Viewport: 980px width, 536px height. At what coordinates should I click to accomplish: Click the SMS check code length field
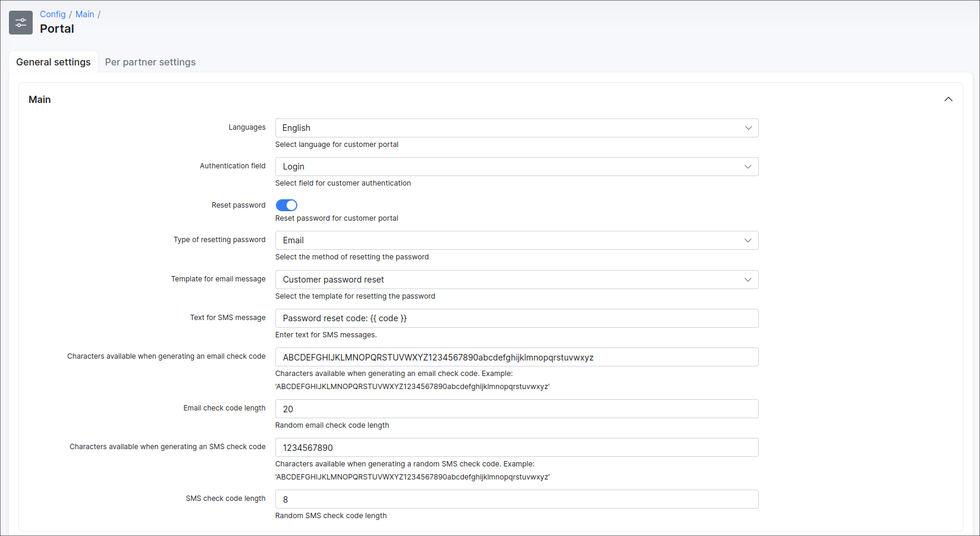pyautogui.click(x=516, y=499)
